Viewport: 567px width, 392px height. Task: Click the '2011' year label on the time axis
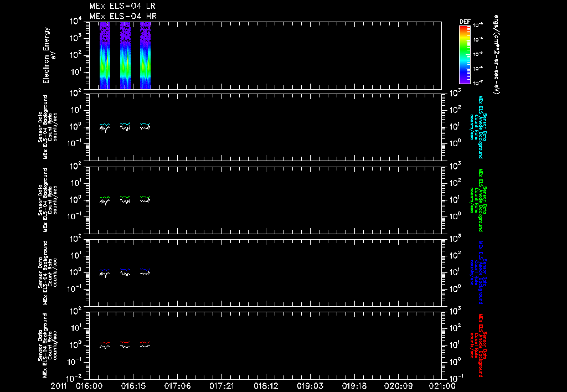tap(59, 386)
